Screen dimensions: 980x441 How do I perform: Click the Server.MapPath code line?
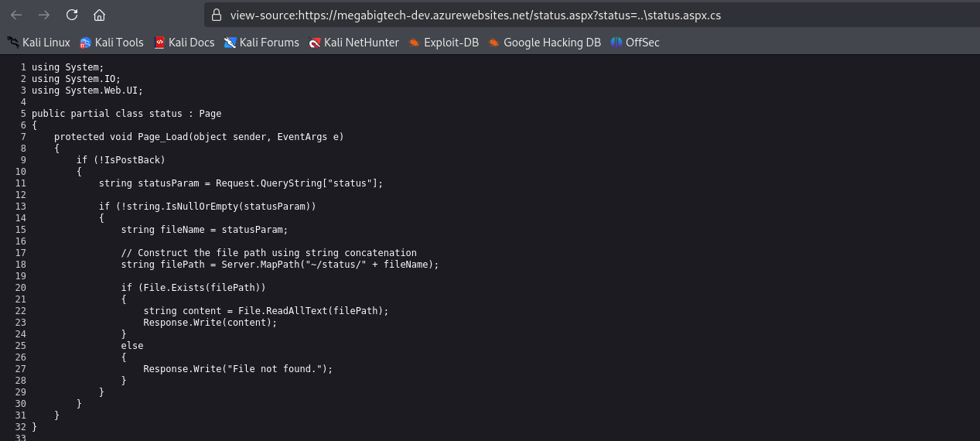280,265
